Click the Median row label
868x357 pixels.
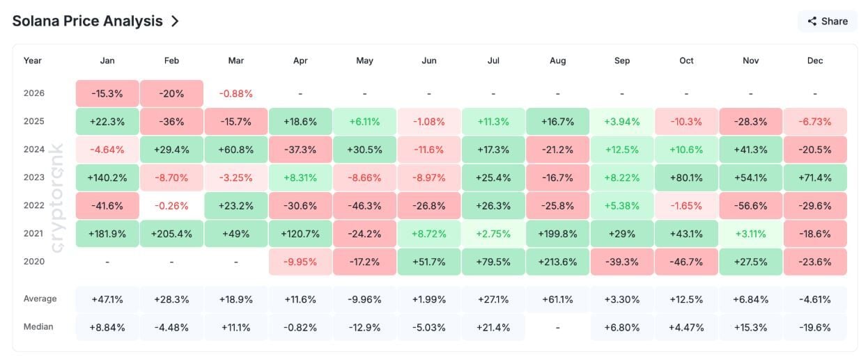point(38,326)
